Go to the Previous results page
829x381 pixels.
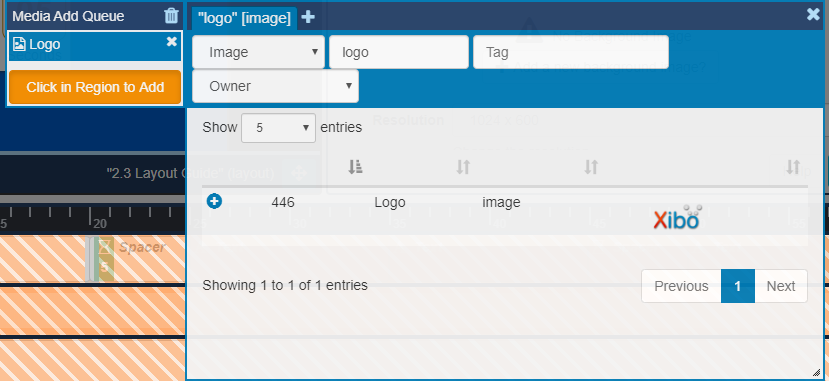(x=681, y=286)
